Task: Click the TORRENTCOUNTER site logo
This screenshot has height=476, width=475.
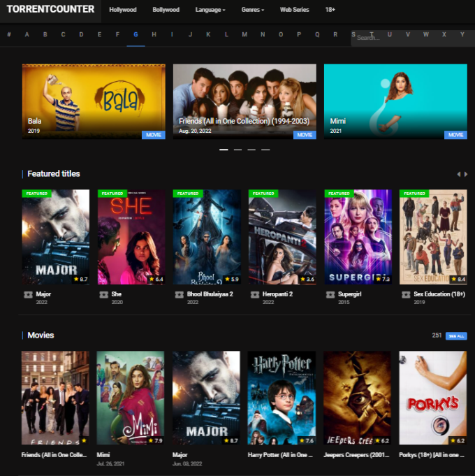Action: [x=50, y=9]
